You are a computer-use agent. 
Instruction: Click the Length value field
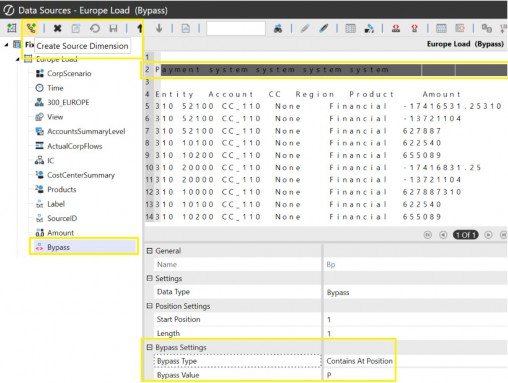pos(415,333)
